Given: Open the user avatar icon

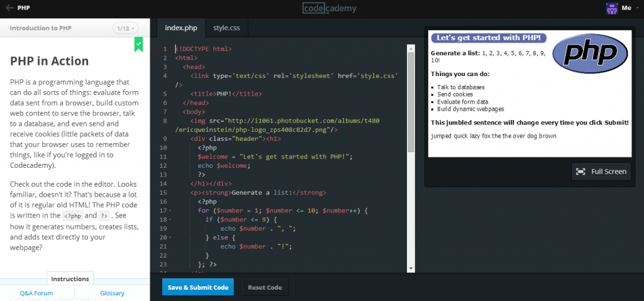Looking at the screenshot, I should tap(612, 8).
